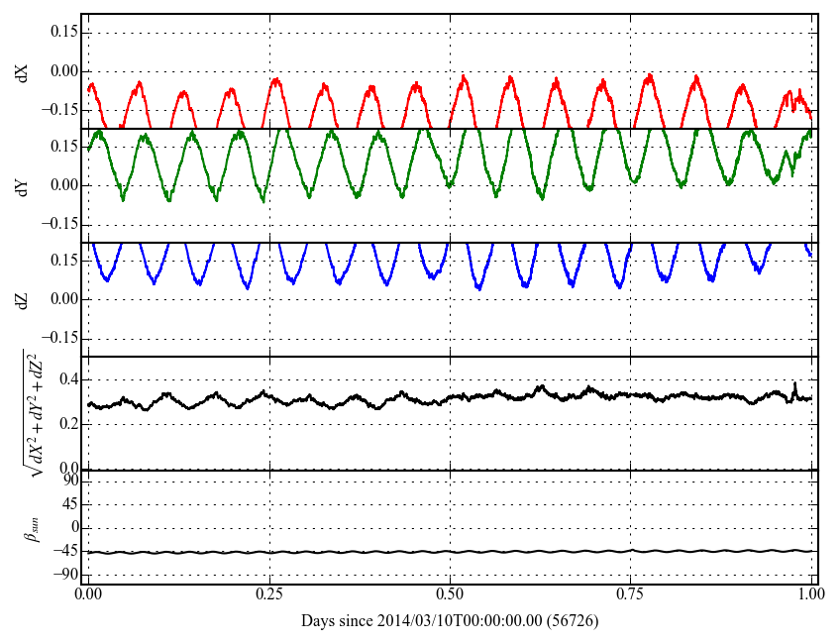This screenshot has width=840, height=644.
Task: Click the 0.15 tick label in dX panel
Action: pyautogui.click(x=59, y=33)
